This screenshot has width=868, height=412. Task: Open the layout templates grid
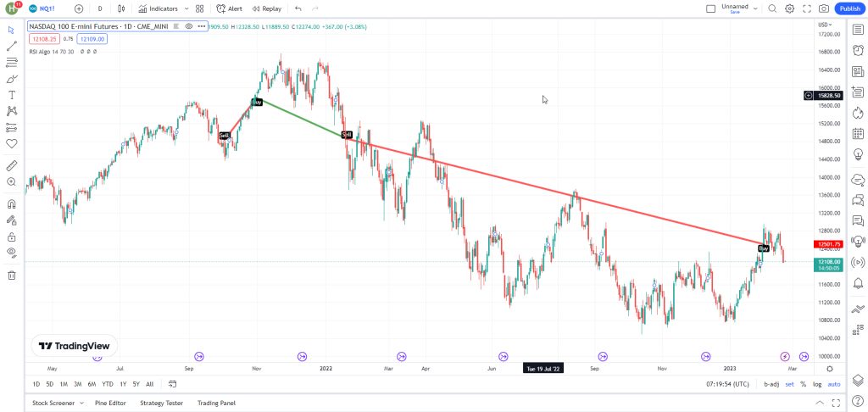point(200,8)
